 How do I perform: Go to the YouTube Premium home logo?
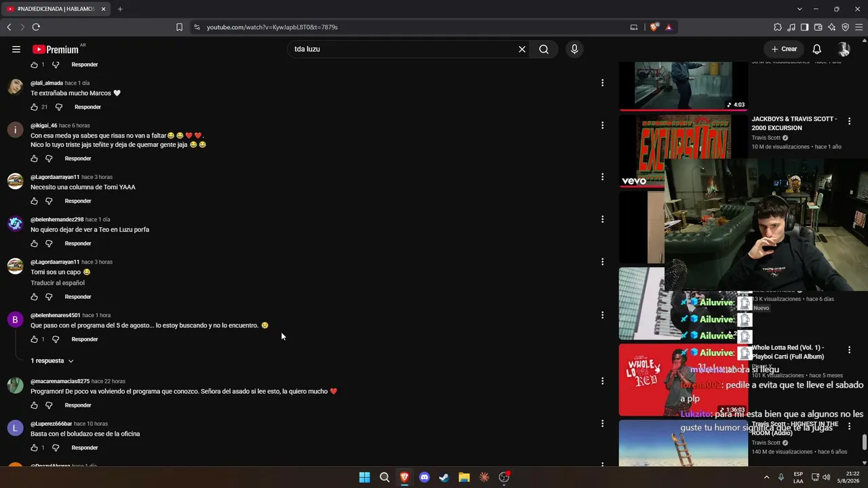pyautogui.click(x=57, y=49)
